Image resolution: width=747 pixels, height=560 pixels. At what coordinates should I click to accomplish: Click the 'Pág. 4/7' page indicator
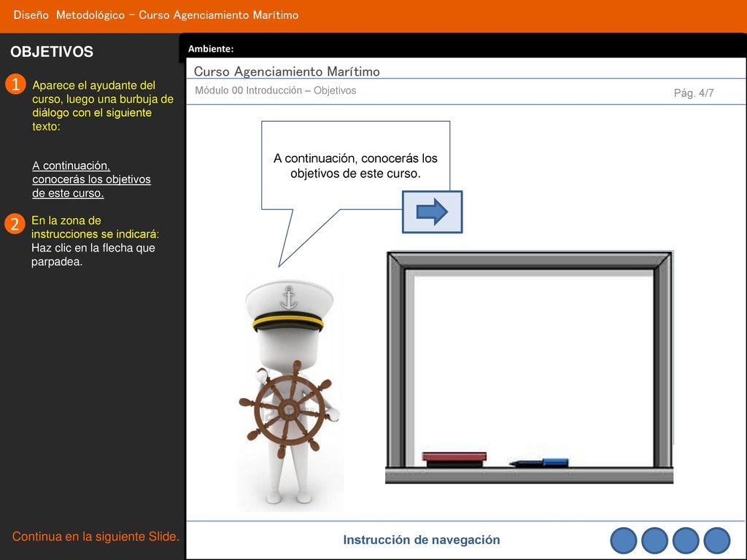pos(694,93)
